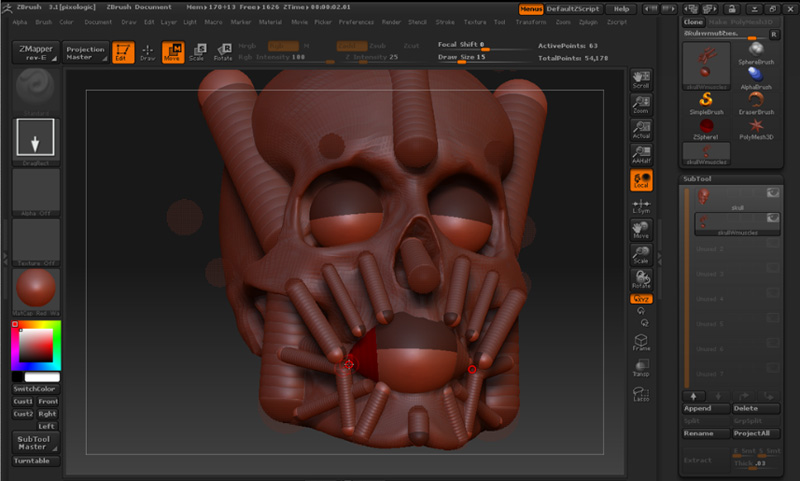Select the Rotate mode in top shelf
The width and height of the screenshot is (800, 481).
click(x=223, y=52)
